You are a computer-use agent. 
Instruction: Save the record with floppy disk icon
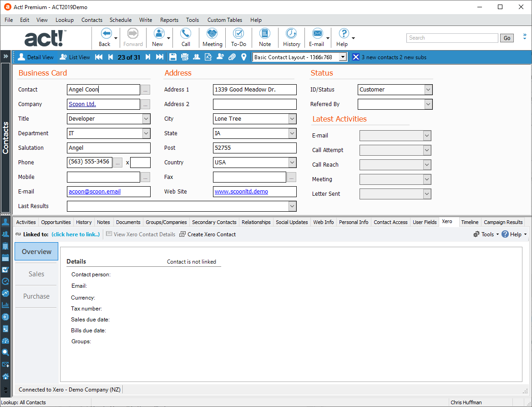[x=173, y=57]
